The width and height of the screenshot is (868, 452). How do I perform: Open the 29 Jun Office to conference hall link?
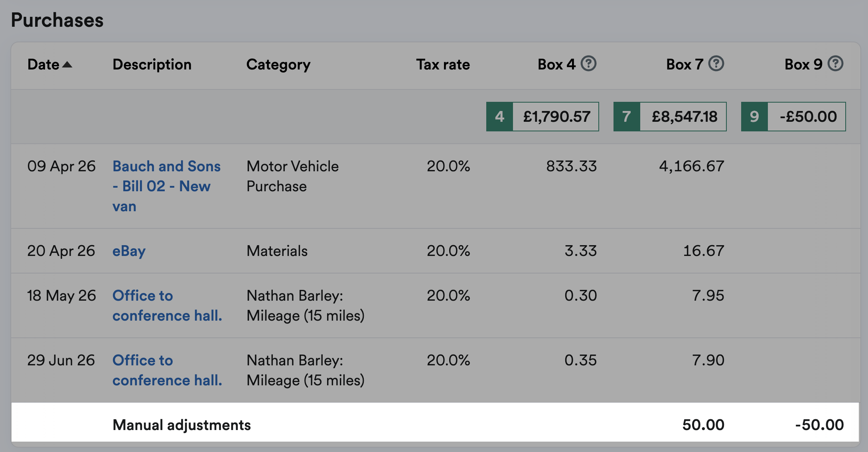point(167,370)
